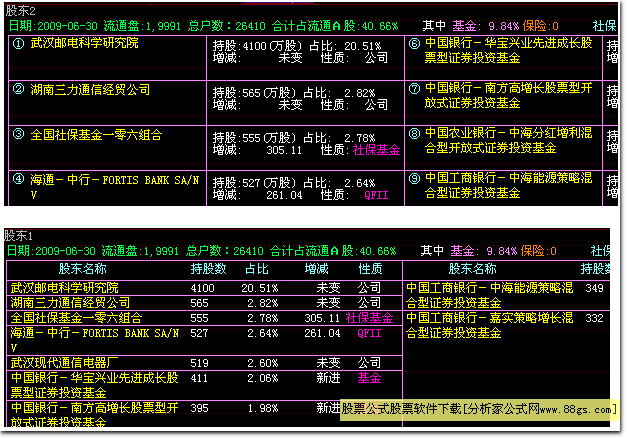
Task: Click the 1.98% ratio cell
Action: [263, 408]
